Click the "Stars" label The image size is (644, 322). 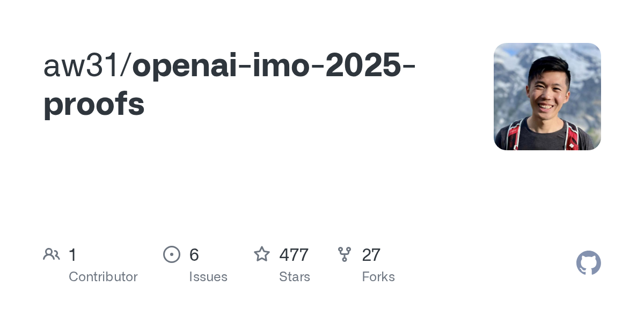[x=295, y=277]
